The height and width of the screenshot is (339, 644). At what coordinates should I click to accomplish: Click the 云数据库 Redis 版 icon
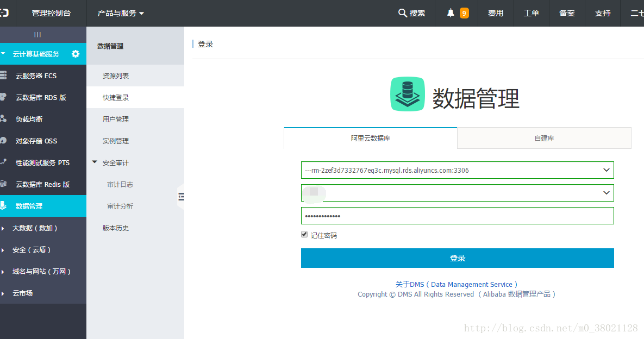click(3, 184)
